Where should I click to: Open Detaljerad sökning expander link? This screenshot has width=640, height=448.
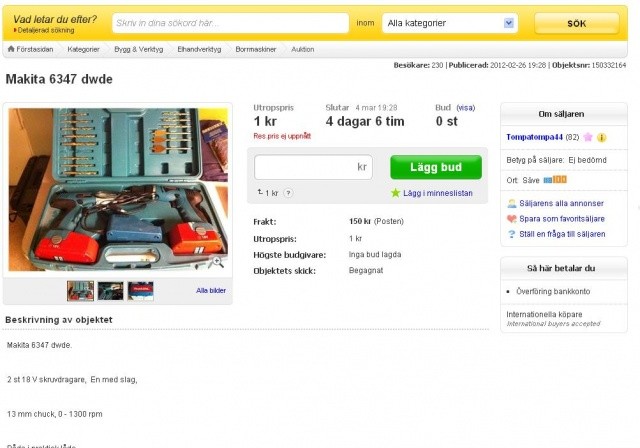[x=44, y=30]
